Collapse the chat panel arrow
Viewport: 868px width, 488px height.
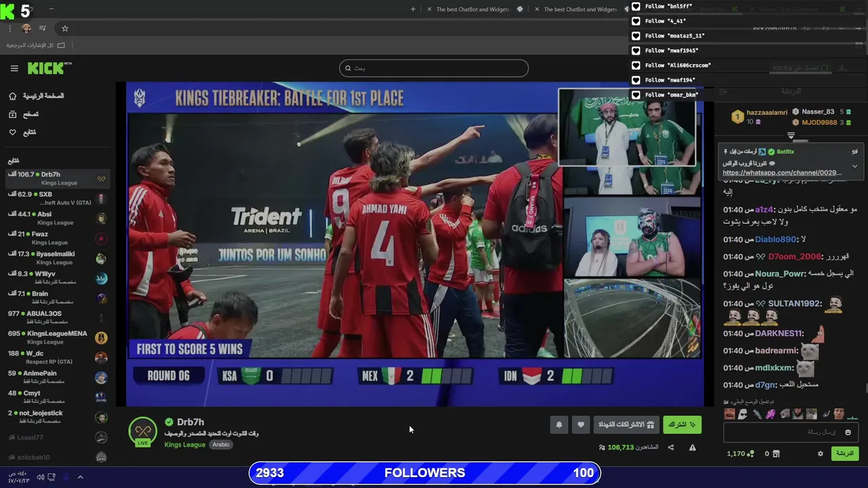[x=723, y=91]
